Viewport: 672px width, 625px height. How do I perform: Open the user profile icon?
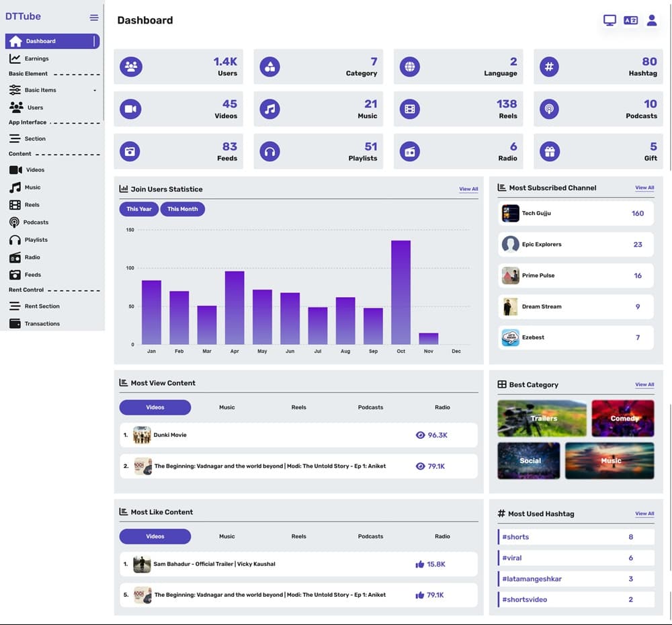coord(651,20)
